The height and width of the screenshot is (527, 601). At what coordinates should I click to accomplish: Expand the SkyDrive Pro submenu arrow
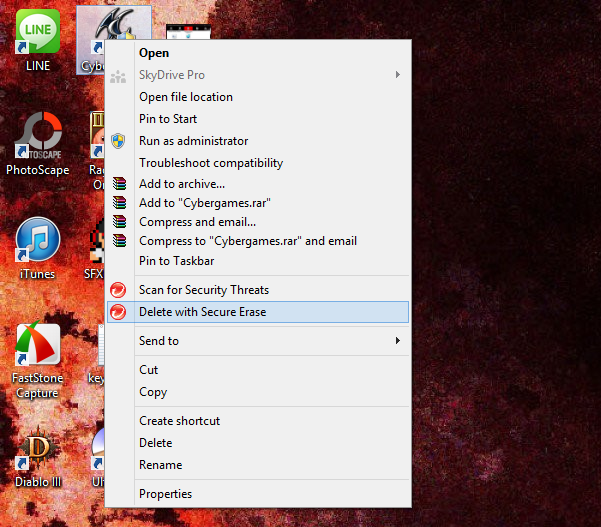397,75
